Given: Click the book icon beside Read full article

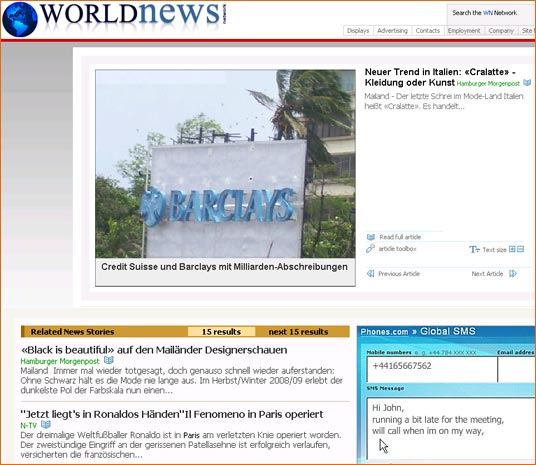Looking at the screenshot, I should (371, 237).
